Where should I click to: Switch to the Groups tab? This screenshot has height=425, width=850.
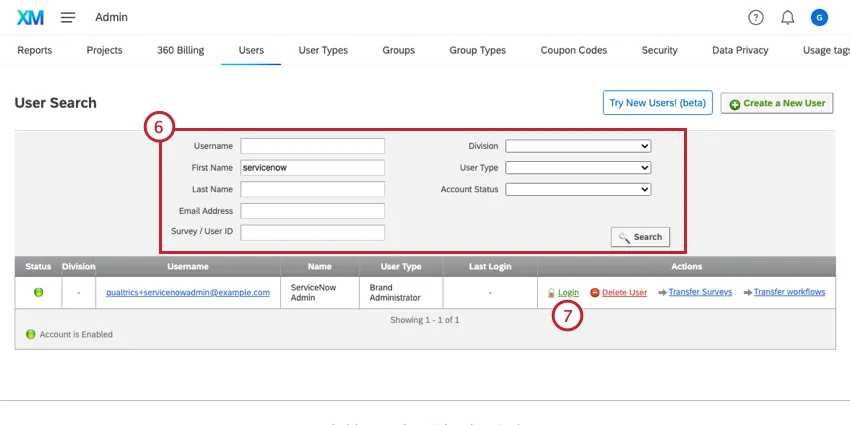tap(398, 50)
